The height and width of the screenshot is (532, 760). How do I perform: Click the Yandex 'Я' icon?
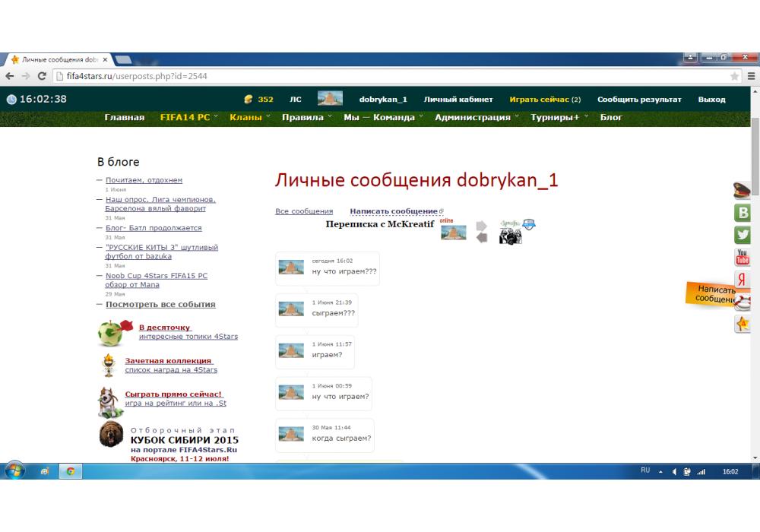pos(743,279)
